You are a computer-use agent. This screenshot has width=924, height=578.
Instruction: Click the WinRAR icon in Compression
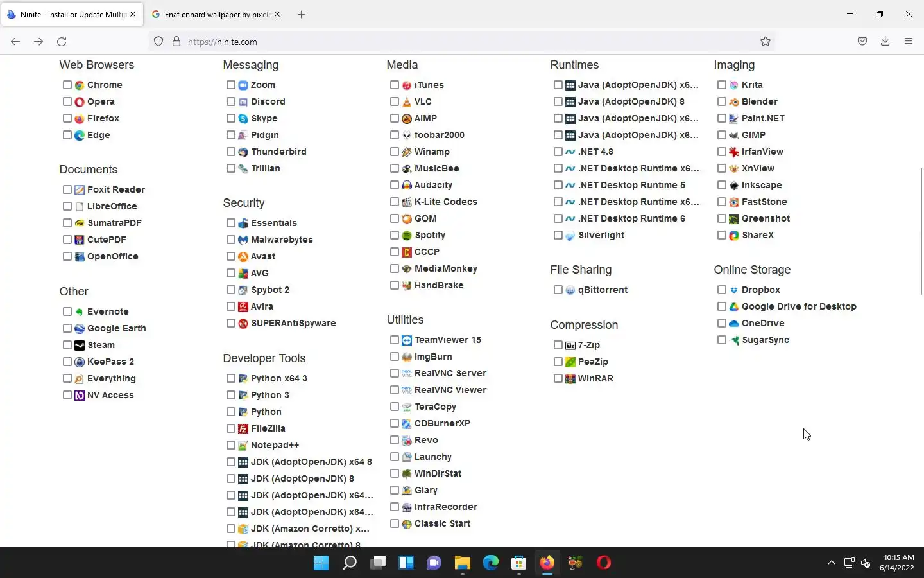(x=570, y=378)
